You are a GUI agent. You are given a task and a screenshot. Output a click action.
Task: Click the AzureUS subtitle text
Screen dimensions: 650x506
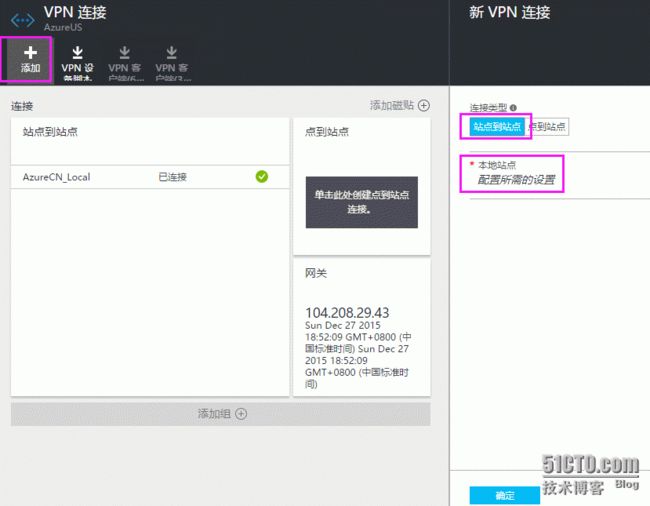pyautogui.click(x=63, y=27)
